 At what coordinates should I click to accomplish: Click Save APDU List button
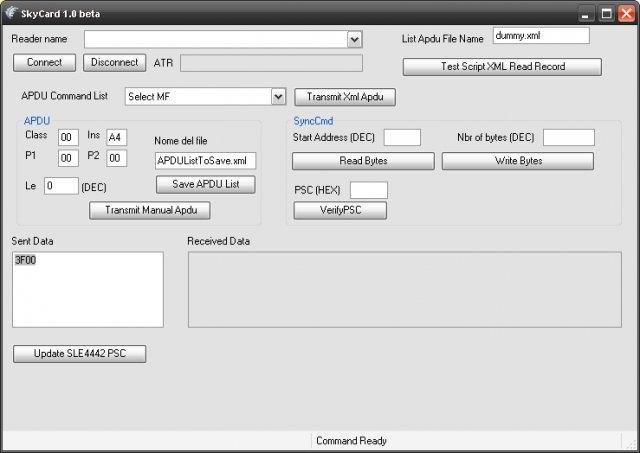pyautogui.click(x=206, y=184)
